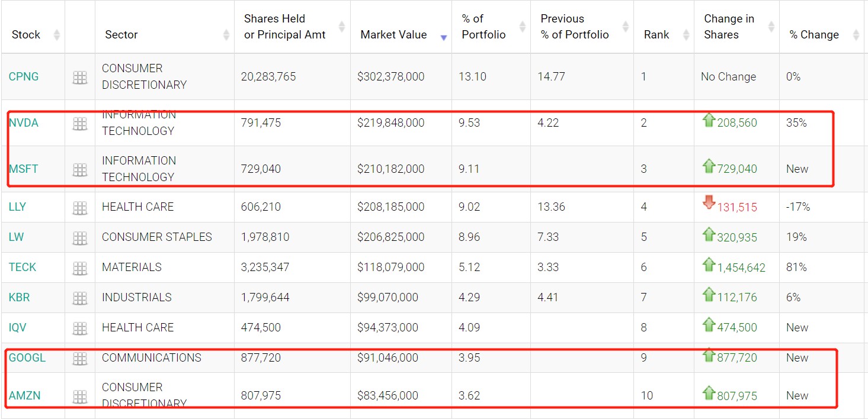Click the green up arrow beside 1,454,642
The width and height of the screenshot is (868, 419).
709,267
